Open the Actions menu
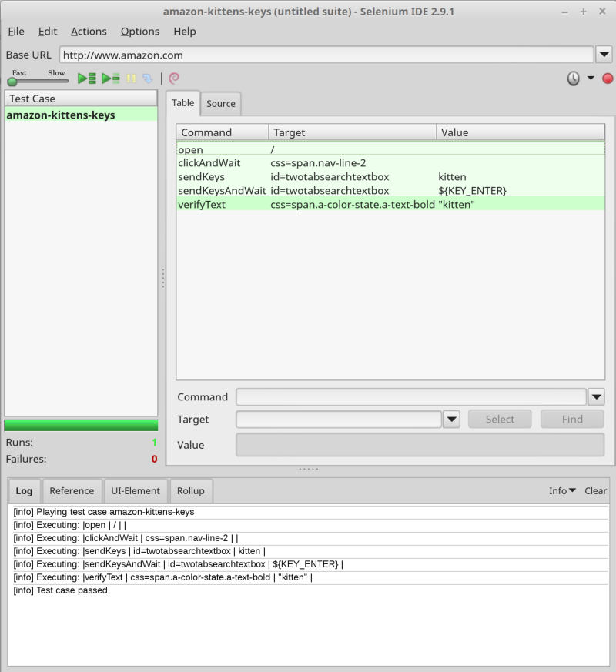 tap(89, 32)
